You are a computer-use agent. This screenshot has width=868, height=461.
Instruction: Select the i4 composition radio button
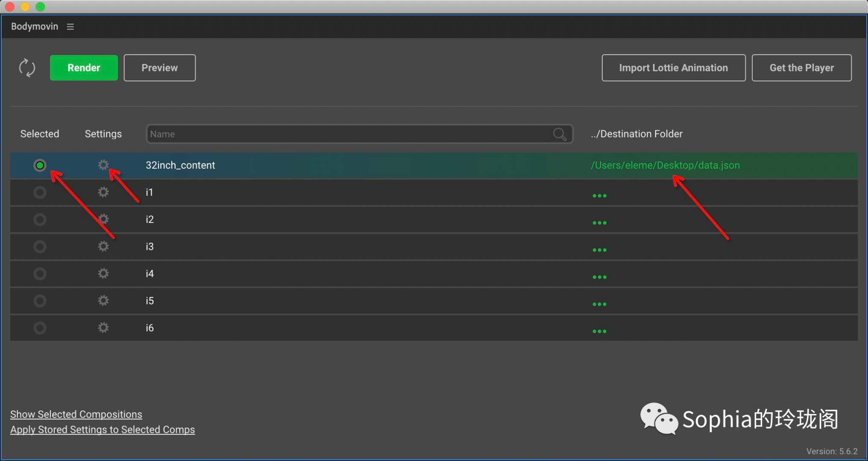pyautogui.click(x=40, y=274)
